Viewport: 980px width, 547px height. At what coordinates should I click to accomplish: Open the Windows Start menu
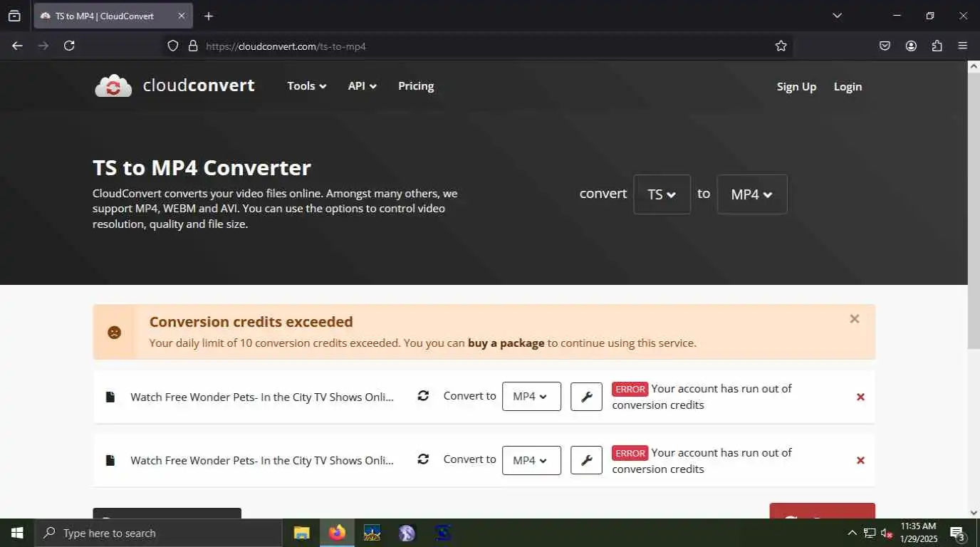(x=17, y=533)
